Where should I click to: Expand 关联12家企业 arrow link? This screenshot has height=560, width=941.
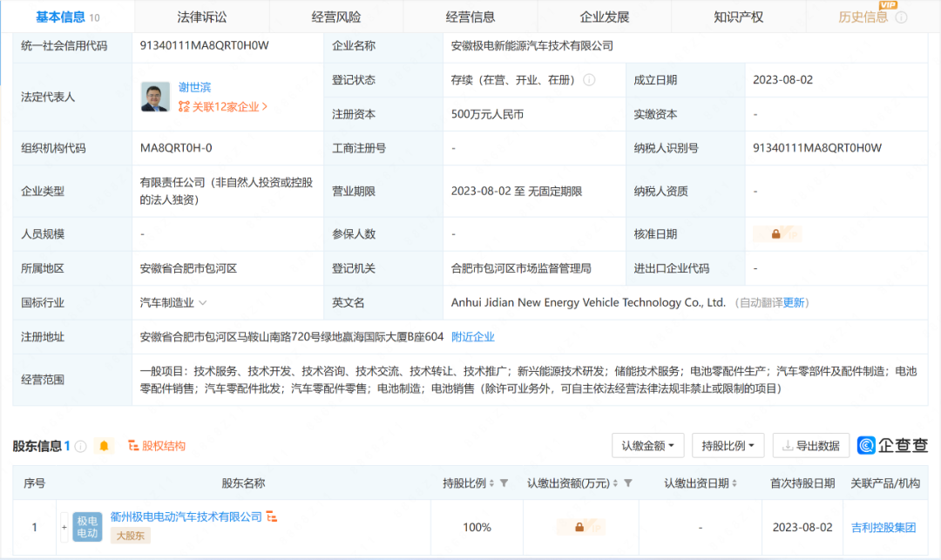[265, 107]
